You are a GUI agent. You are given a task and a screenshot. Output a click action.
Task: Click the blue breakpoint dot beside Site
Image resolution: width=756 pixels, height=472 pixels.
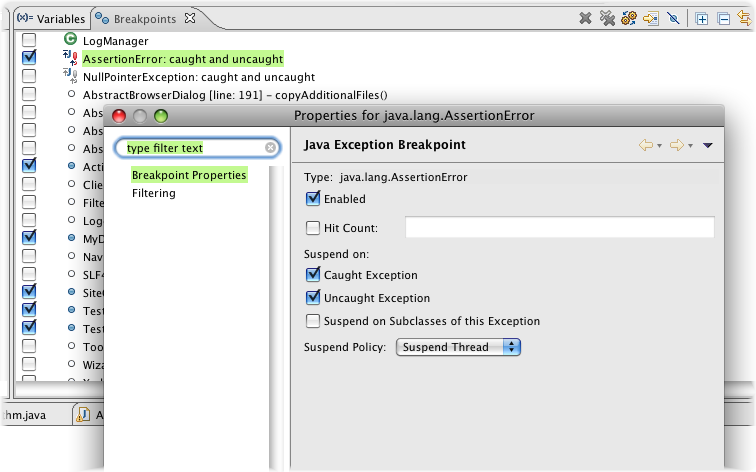click(71, 292)
